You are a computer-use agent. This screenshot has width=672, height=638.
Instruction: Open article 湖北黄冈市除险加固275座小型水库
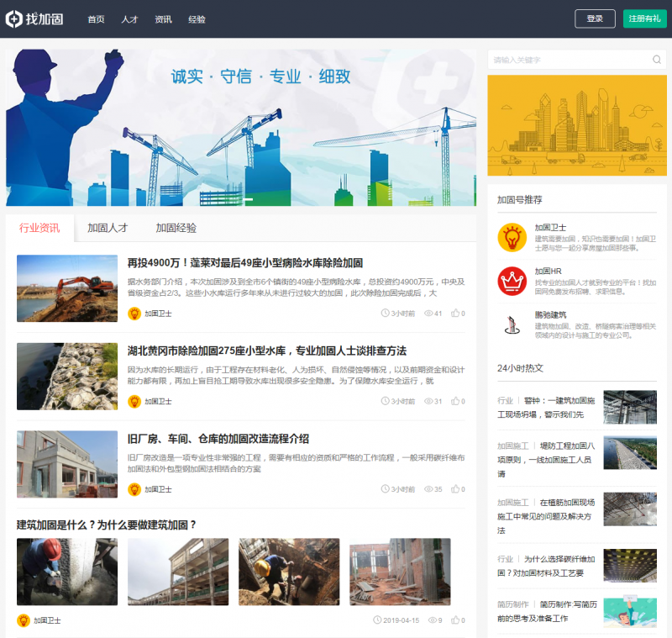[x=267, y=351]
